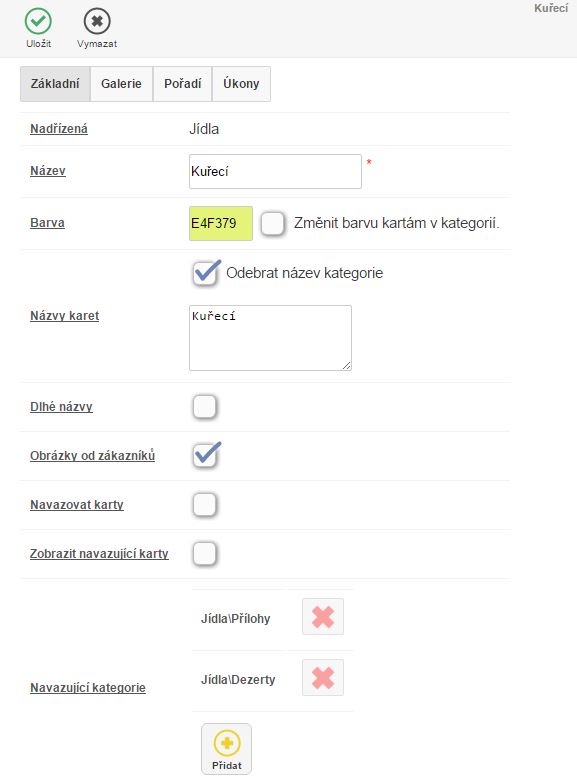Uncheck Odebrat název kategorie checkbox
577x784 pixels.
coord(205,274)
